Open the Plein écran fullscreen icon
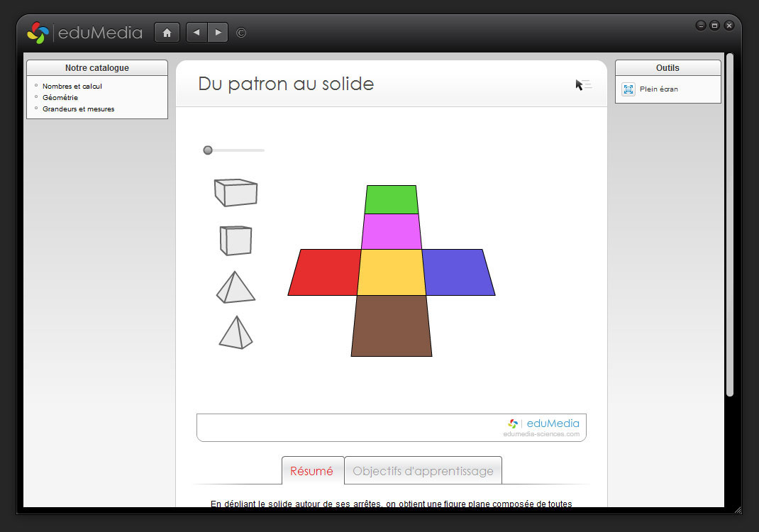 click(628, 89)
